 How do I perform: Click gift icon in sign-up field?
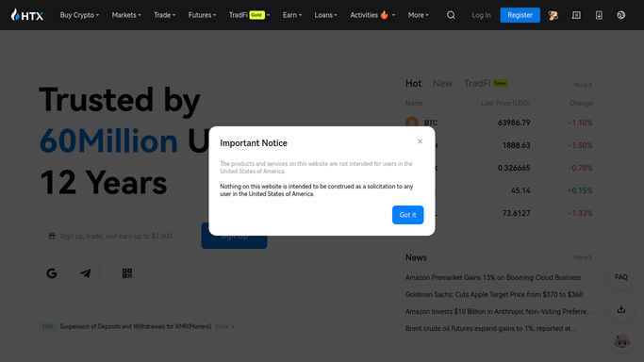pyautogui.click(x=52, y=236)
